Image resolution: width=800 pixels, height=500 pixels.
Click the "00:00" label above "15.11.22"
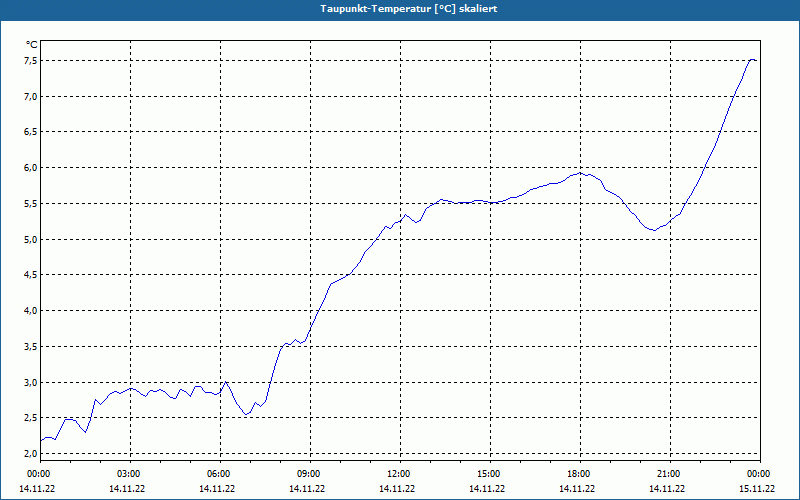click(760, 474)
